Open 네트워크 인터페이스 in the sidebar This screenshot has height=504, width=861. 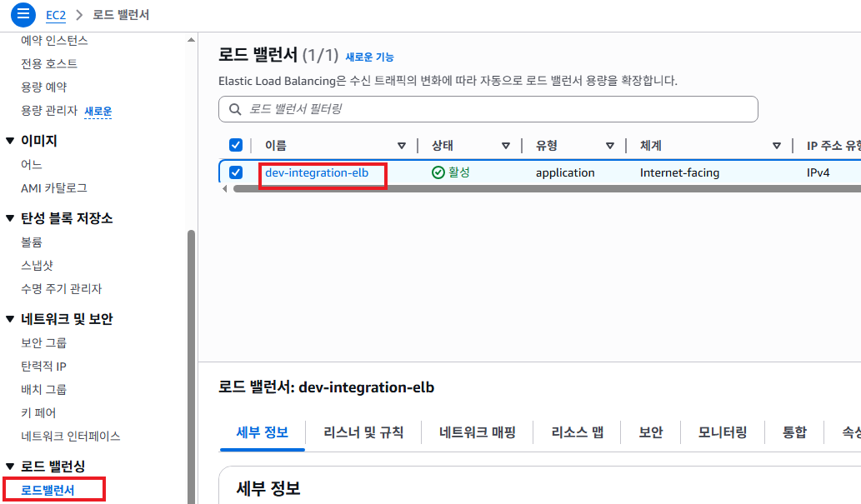pos(70,437)
